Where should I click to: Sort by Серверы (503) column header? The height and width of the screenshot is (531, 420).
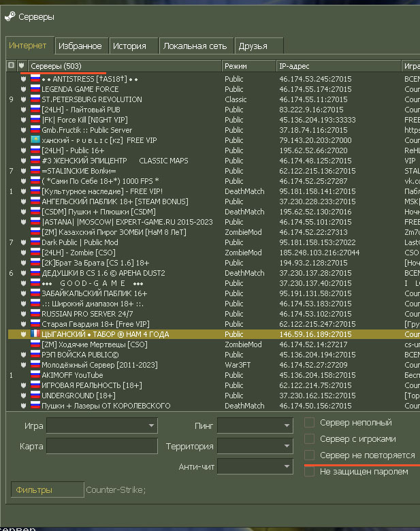(x=125, y=66)
